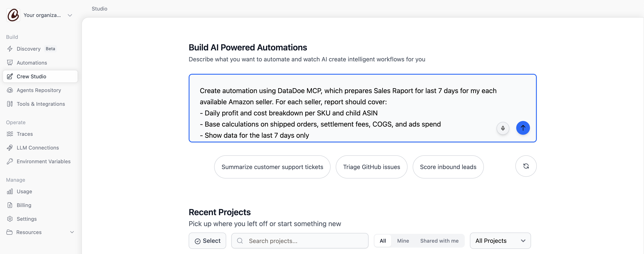Switch to the Mine filter tab

[x=403, y=241]
